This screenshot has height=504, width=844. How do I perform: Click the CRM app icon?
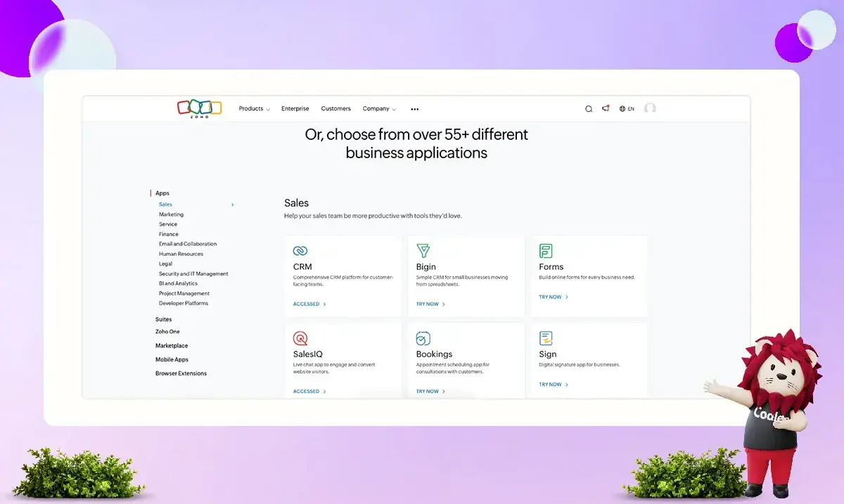pyautogui.click(x=300, y=251)
